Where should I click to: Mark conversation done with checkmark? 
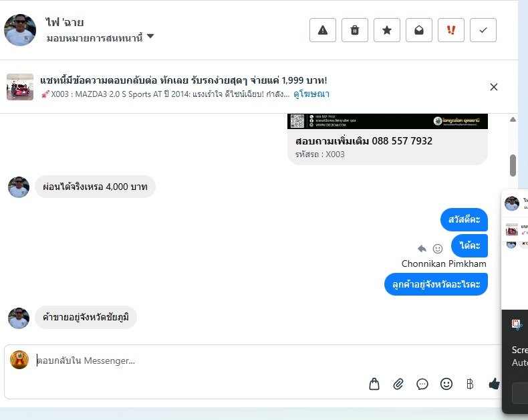(x=483, y=30)
